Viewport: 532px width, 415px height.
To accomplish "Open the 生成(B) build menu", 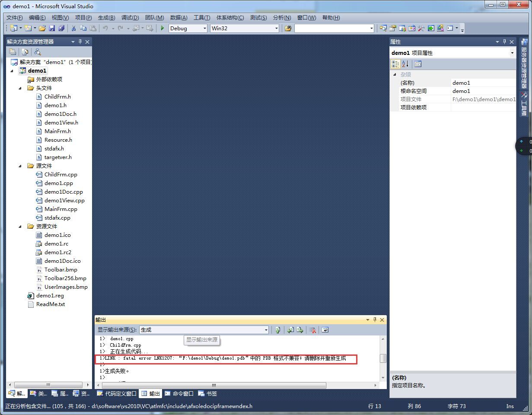I will tap(107, 18).
